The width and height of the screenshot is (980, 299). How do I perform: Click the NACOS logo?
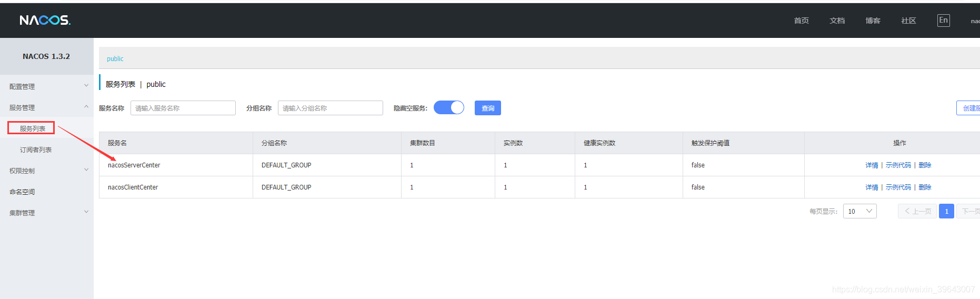click(x=45, y=20)
